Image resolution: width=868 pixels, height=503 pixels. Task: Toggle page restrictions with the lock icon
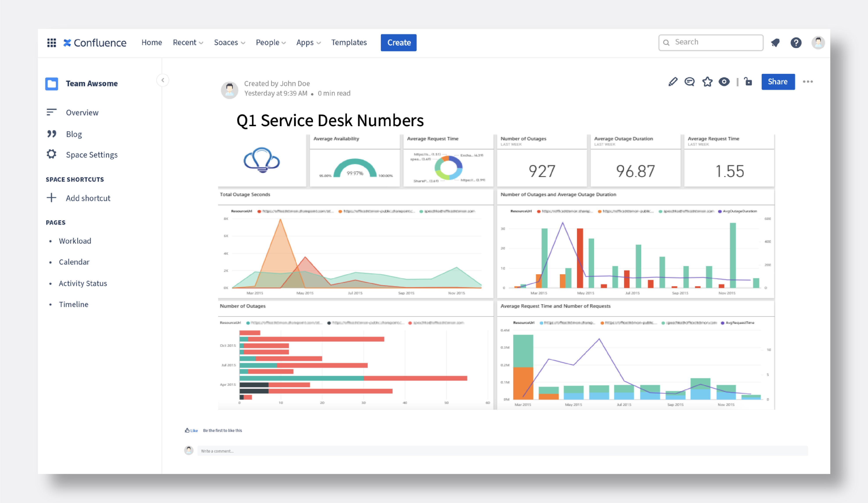point(747,82)
